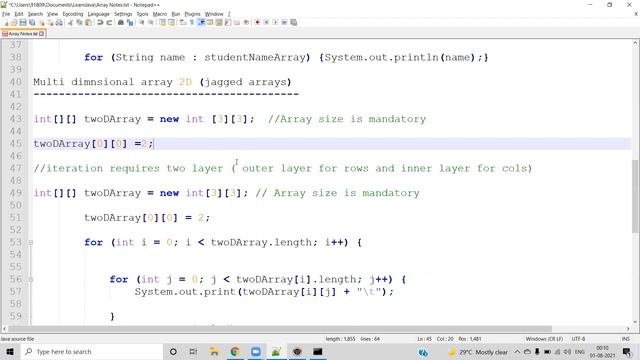Click the Zoom Out toolbar icon
The width and height of the screenshot is (640, 360).
click(151, 22)
